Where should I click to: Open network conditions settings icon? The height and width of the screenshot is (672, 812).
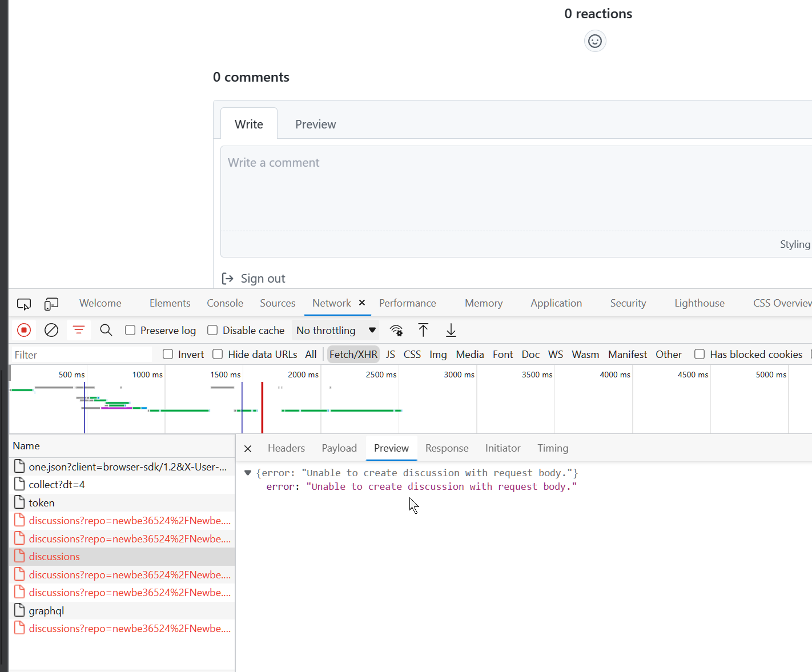[396, 330]
